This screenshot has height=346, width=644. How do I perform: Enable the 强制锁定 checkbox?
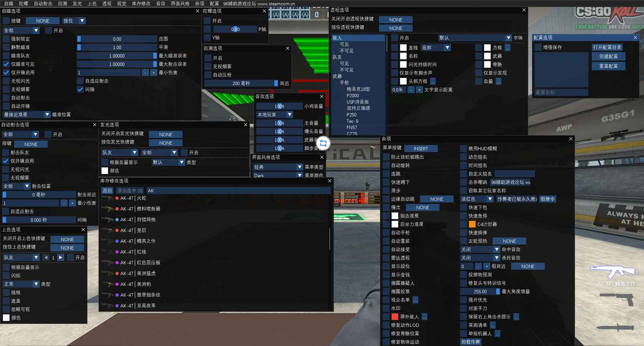[6, 39]
